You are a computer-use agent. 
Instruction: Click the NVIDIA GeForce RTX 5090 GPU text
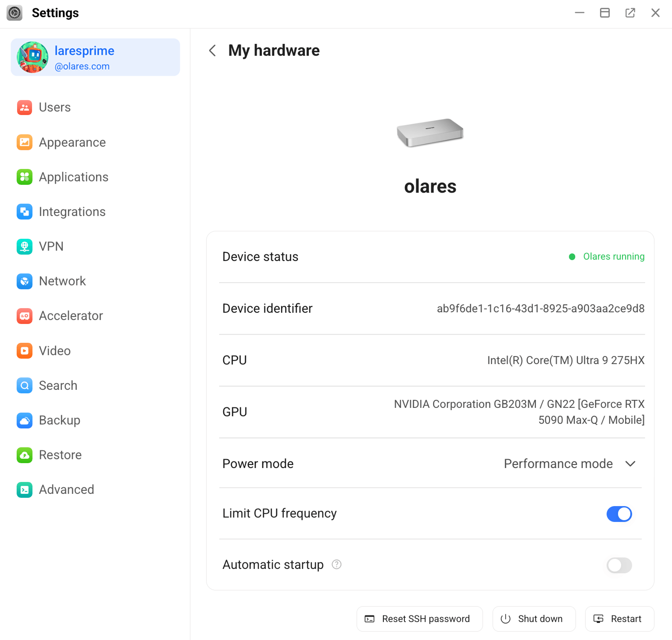click(x=519, y=412)
